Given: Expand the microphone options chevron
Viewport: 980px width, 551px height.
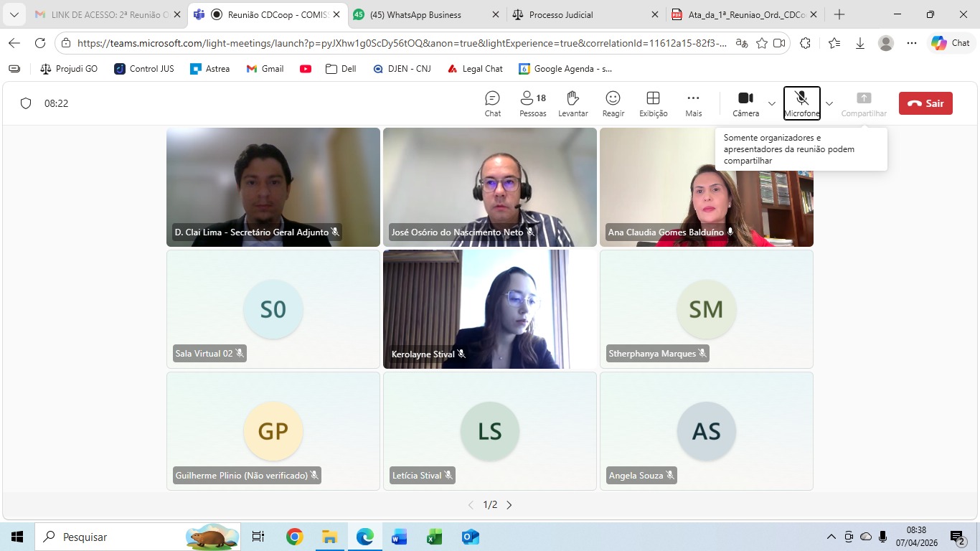Looking at the screenshot, I should tap(829, 103).
